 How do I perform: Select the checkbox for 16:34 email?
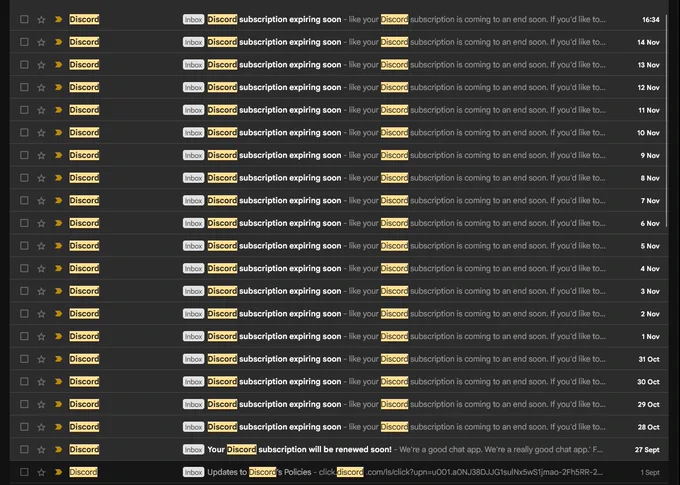[x=24, y=19]
